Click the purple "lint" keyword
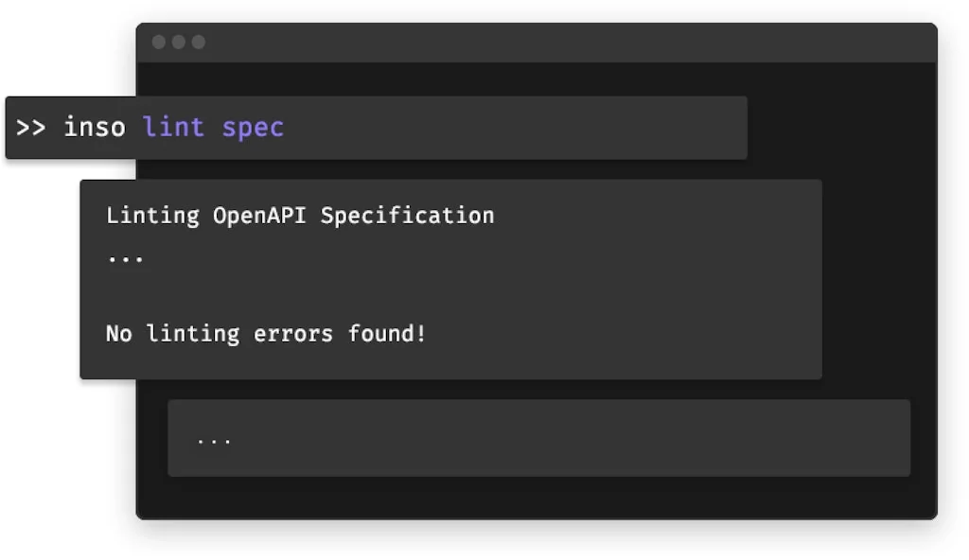Viewport: 969px width, 560px height. 173,128
